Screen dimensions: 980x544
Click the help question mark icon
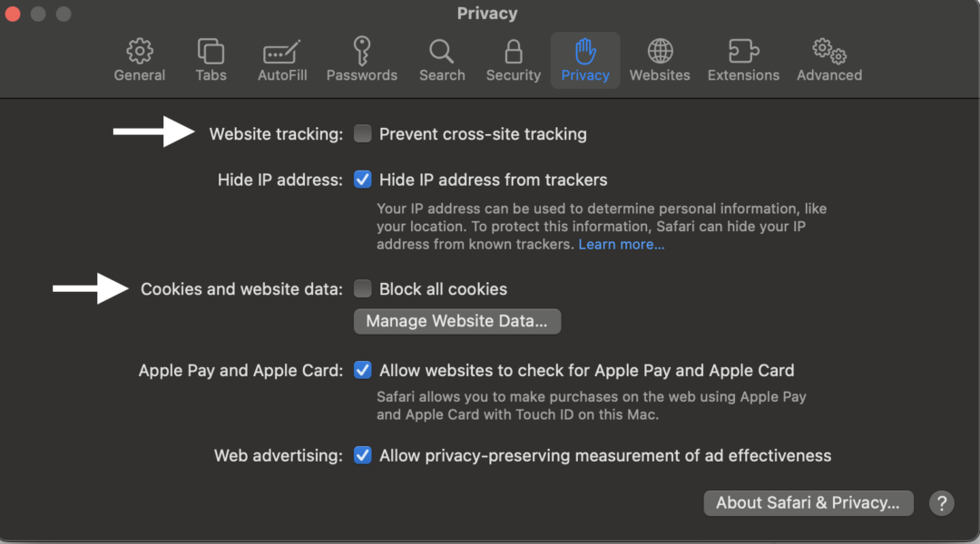coord(941,503)
